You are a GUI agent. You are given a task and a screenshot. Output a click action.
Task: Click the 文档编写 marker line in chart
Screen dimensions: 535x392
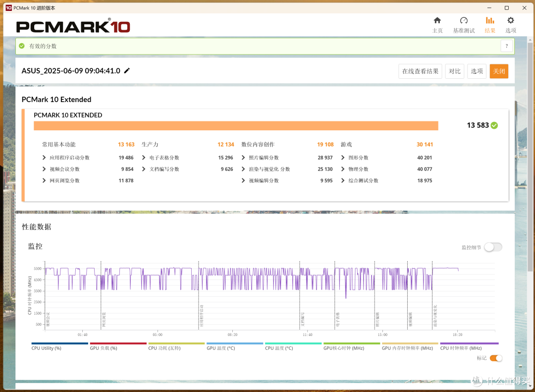click(x=300, y=296)
